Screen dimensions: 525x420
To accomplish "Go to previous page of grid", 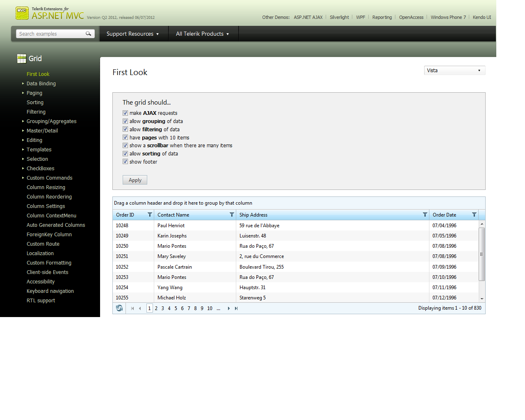I will tap(140, 308).
